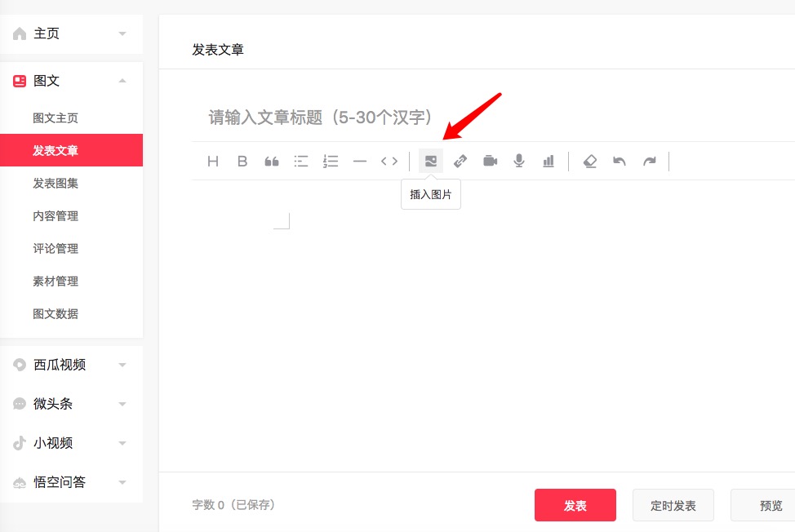Select the blockquote formatting icon

[271, 161]
